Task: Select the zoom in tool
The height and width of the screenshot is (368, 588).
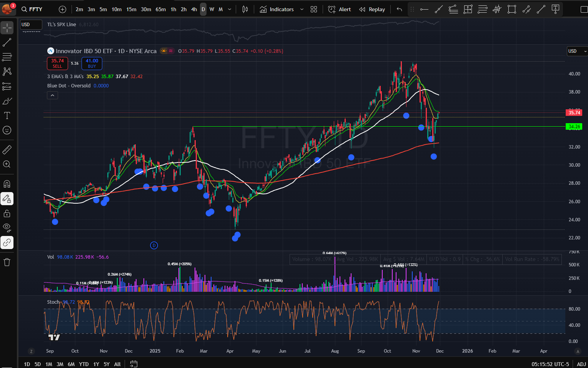Action: [7, 164]
